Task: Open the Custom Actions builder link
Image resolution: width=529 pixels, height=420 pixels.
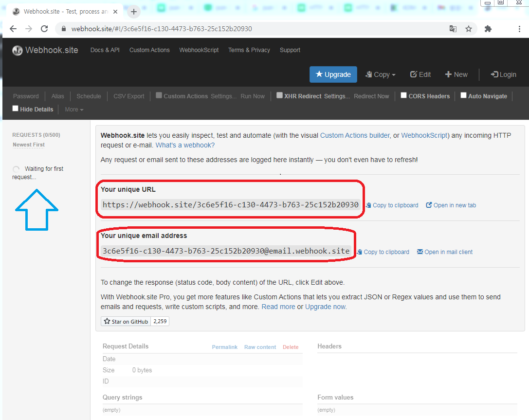Action: coord(355,136)
